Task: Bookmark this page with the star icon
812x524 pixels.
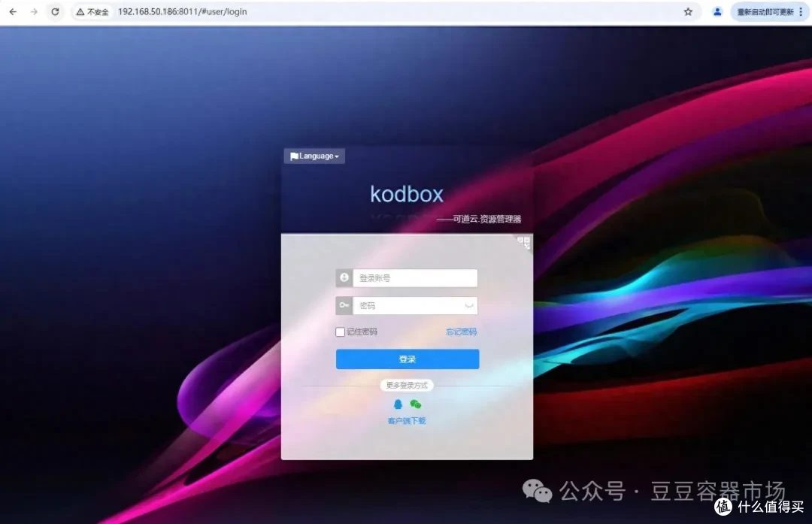Action: click(688, 12)
